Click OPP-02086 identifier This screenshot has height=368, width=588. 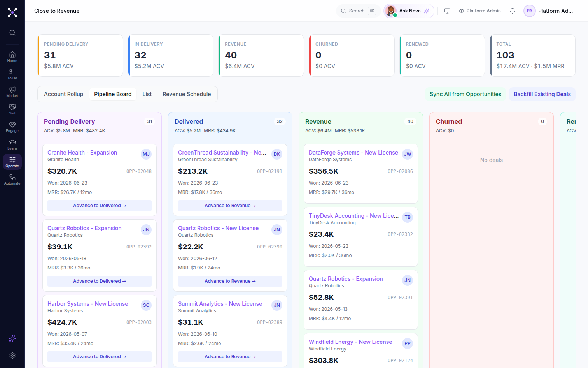tap(400, 171)
